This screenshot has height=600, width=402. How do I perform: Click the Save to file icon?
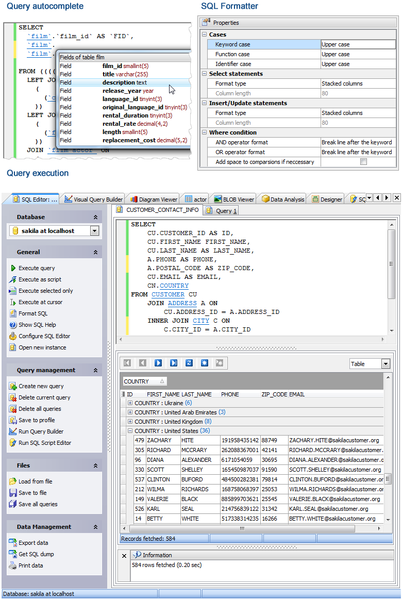point(13,493)
